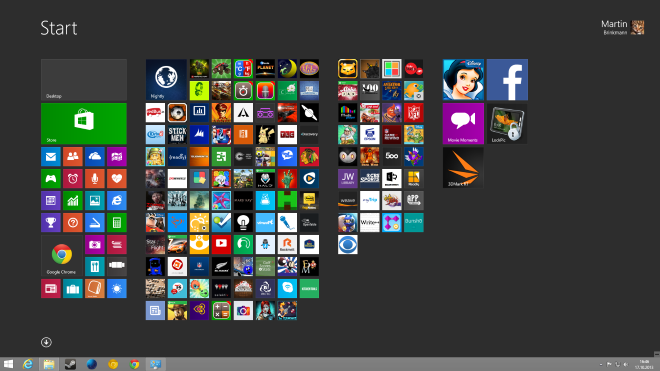Open the Disney Snow White tile

click(x=463, y=80)
